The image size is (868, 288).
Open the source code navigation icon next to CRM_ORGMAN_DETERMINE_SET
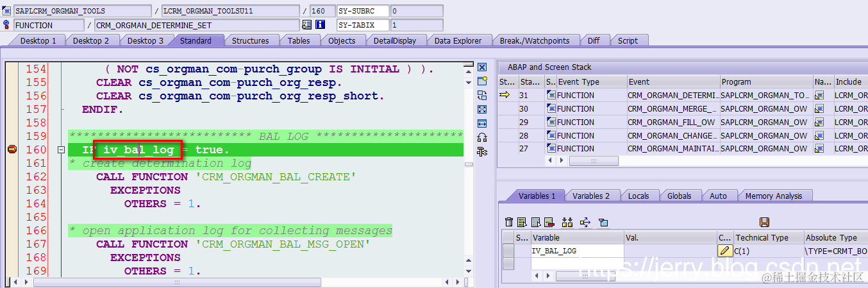coord(306,25)
